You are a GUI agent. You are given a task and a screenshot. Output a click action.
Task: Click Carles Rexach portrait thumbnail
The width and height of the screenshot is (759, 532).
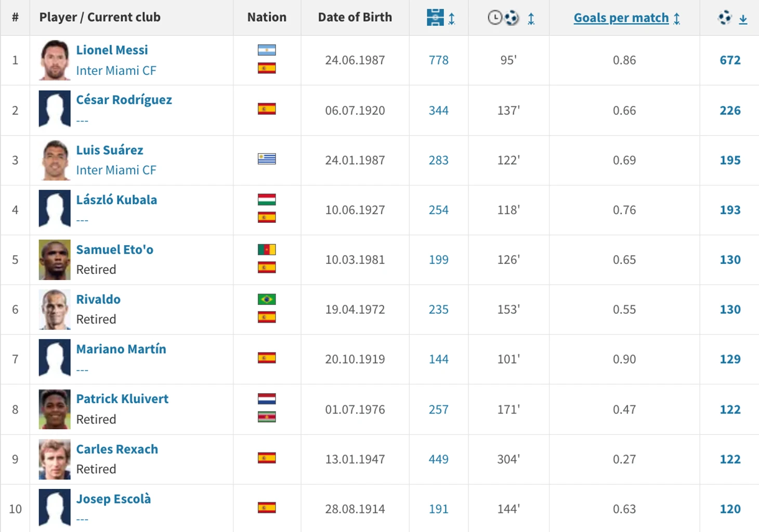[x=55, y=459]
